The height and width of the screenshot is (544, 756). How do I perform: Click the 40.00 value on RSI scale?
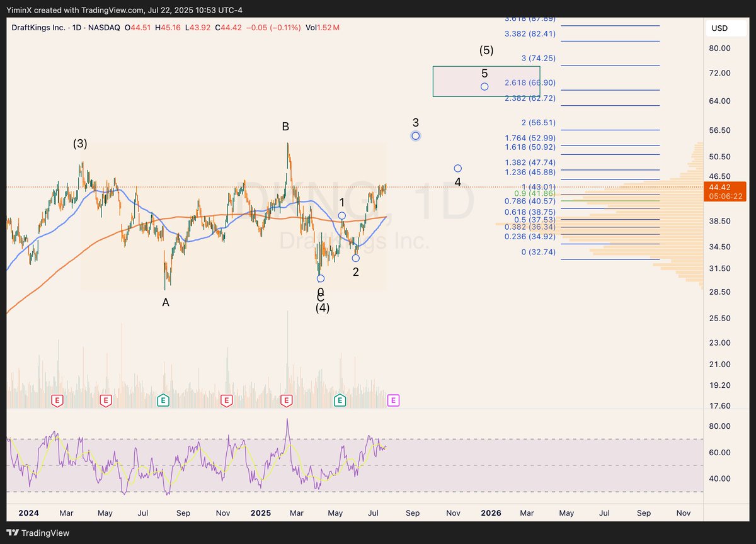point(719,479)
